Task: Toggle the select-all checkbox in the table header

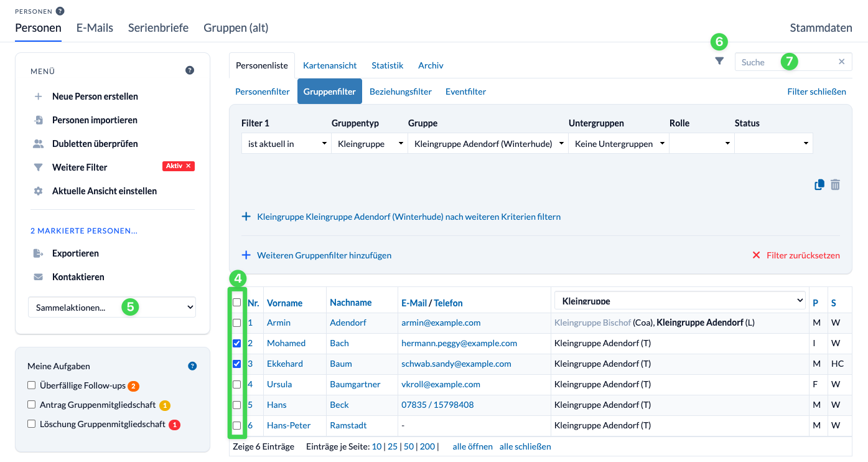Action: point(236,301)
